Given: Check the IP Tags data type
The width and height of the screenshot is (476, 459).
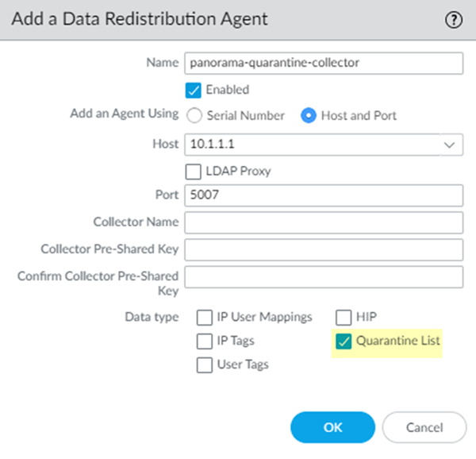Looking at the screenshot, I should [204, 341].
